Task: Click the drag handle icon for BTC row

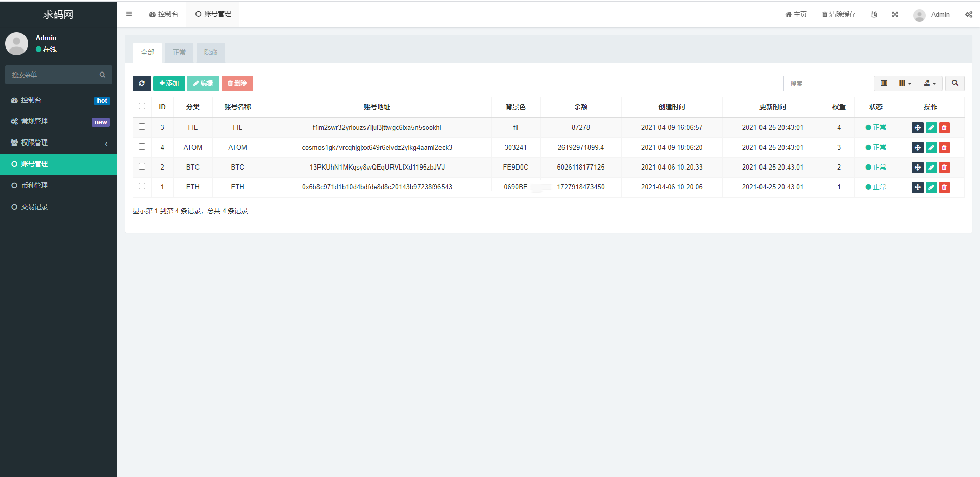Action: (917, 168)
